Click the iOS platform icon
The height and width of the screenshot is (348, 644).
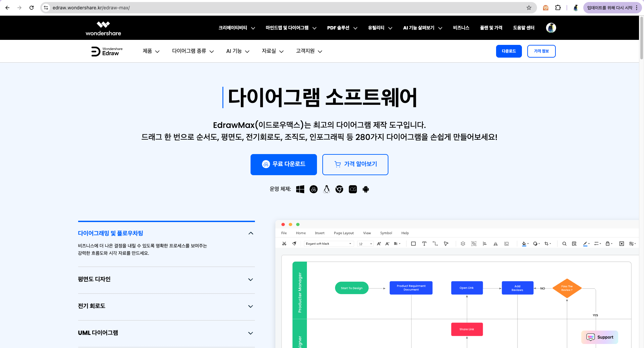coord(353,189)
